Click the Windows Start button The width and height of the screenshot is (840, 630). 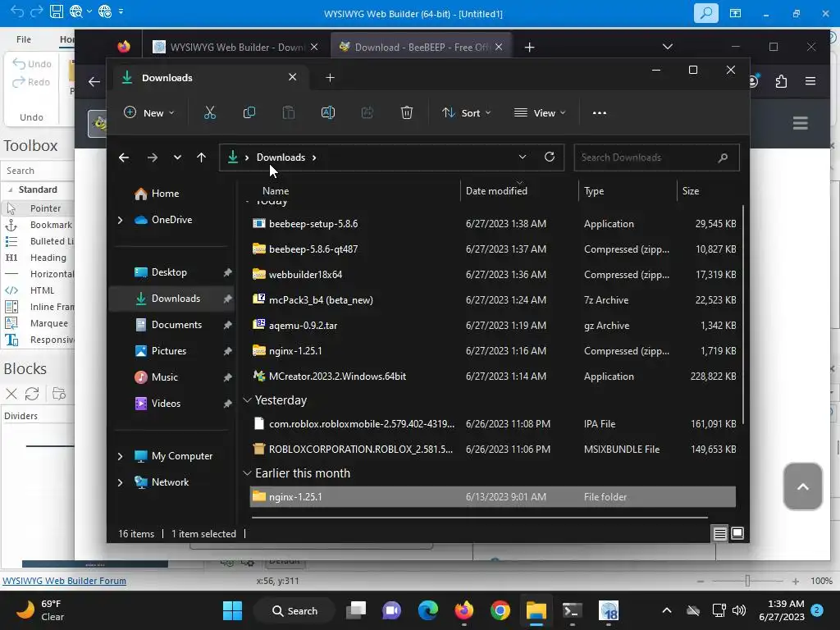coord(232,610)
